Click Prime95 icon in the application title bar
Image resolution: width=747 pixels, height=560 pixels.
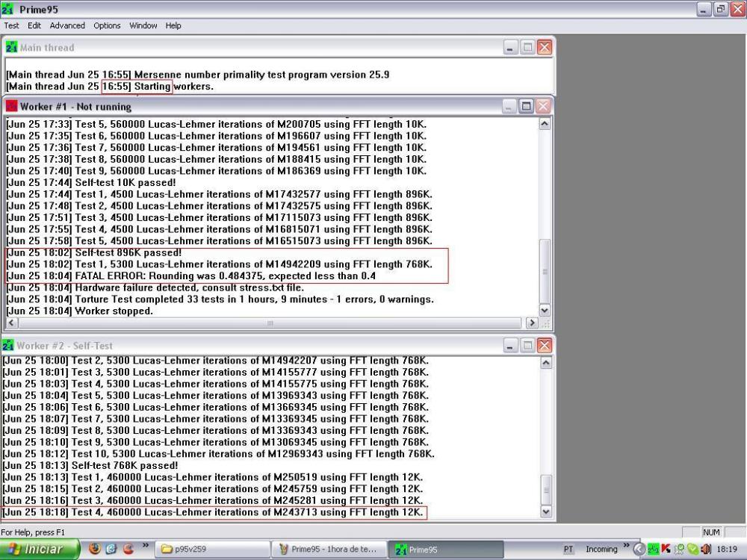9,9
